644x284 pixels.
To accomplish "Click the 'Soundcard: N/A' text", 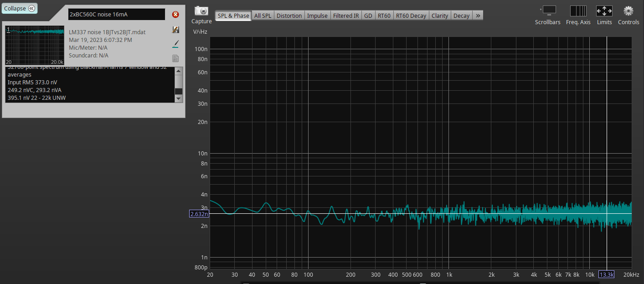I will (x=88, y=55).
